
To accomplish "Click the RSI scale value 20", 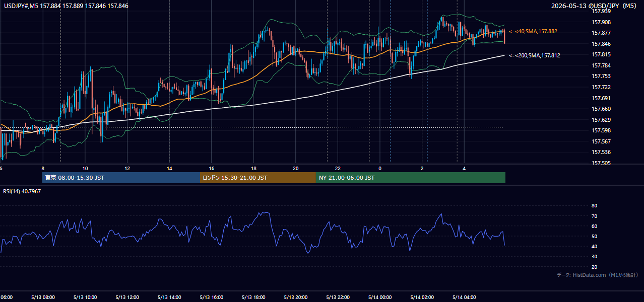I will tap(594, 267).
